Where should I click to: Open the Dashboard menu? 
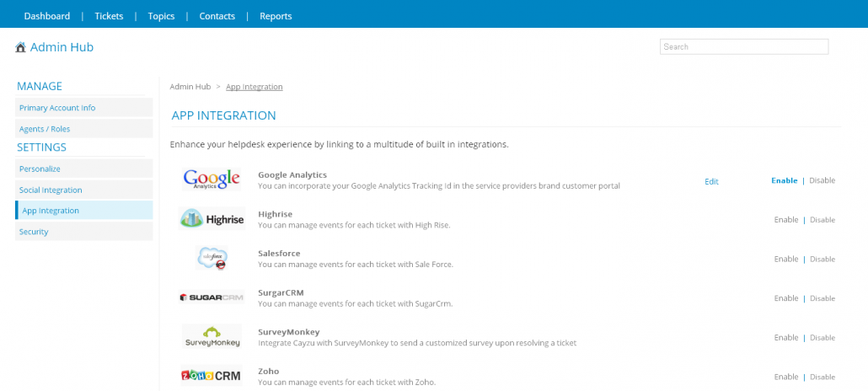click(x=47, y=16)
